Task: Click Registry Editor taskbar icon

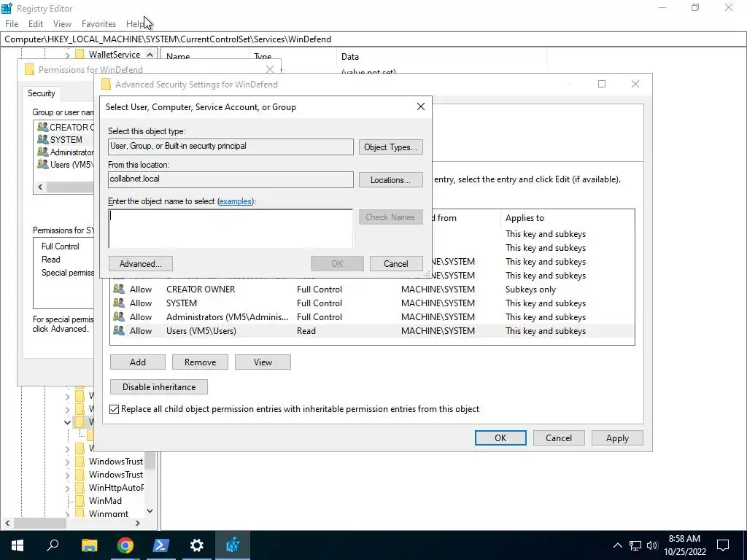Action: pos(233,545)
